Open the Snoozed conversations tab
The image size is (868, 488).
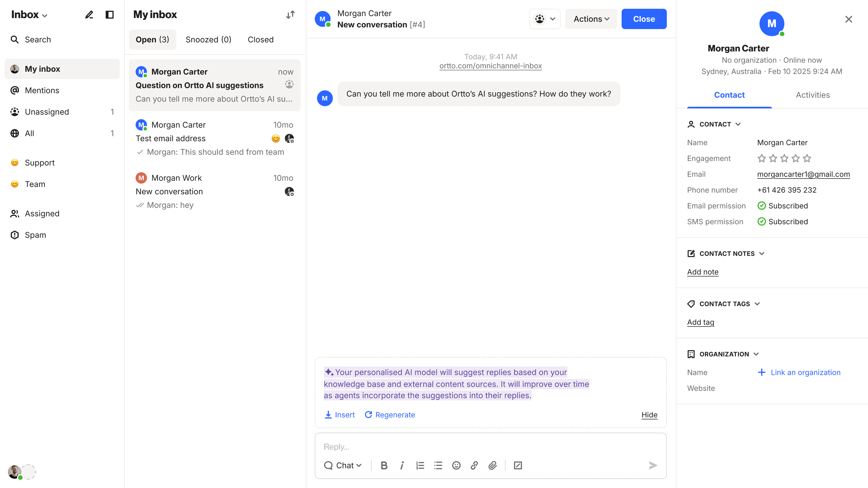coord(208,40)
